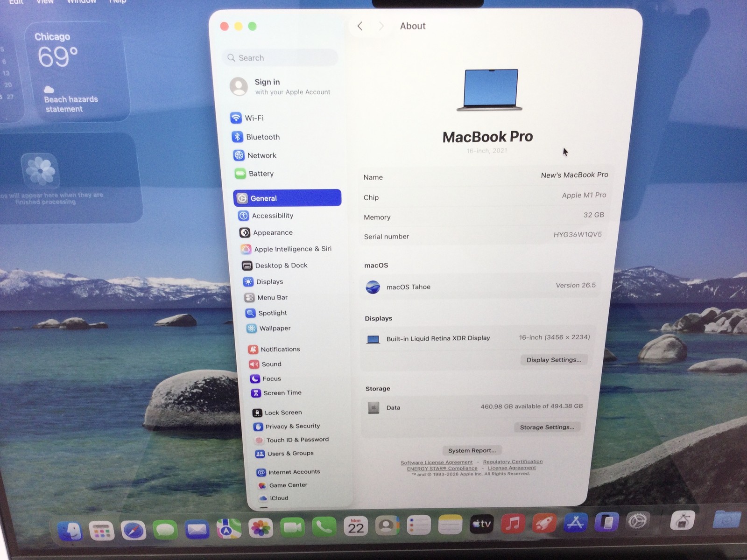
Task: Open Game Center settings
Action: (282, 485)
